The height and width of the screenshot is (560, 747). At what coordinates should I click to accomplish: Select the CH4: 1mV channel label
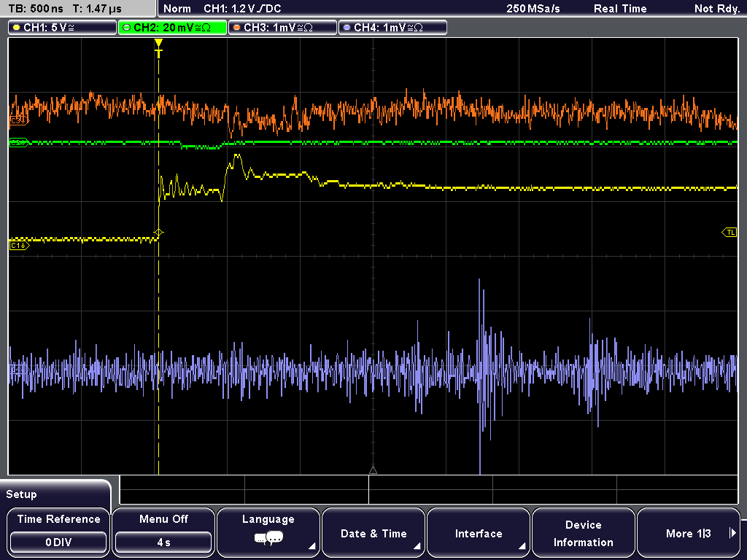(x=392, y=28)
